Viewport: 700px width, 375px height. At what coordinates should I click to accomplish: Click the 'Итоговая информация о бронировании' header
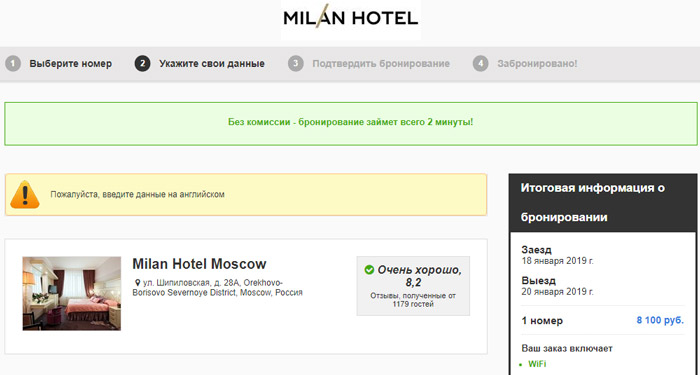point(603,203)
